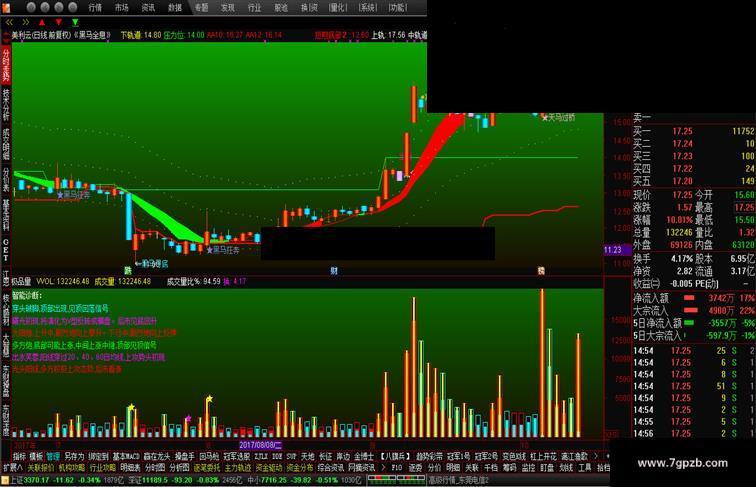Image resolution: width=756 pixels, height=487 pixels.
Task: Select the 趋势彩带 indicator tab
Action: pyautogui.click(x=429, y=456)
